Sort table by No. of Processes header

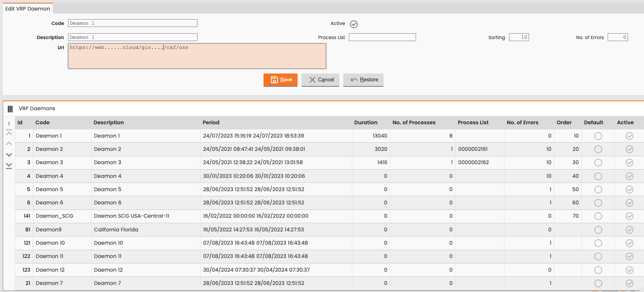tap(414, 122)
